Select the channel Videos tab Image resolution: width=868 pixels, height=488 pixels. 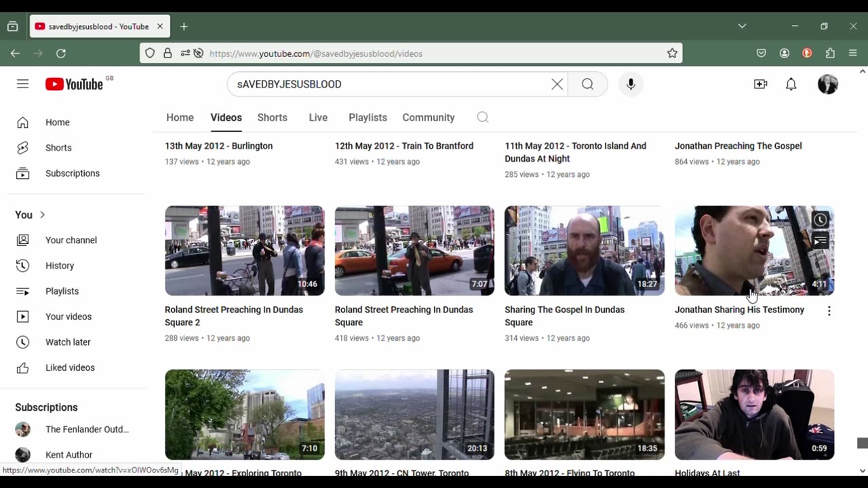coord(226,117)
